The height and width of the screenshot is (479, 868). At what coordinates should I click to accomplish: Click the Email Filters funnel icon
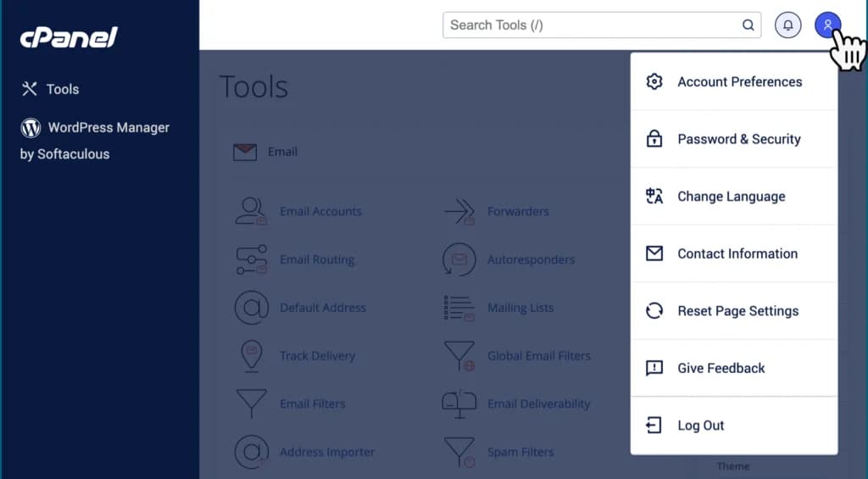(x=252, y=404)
